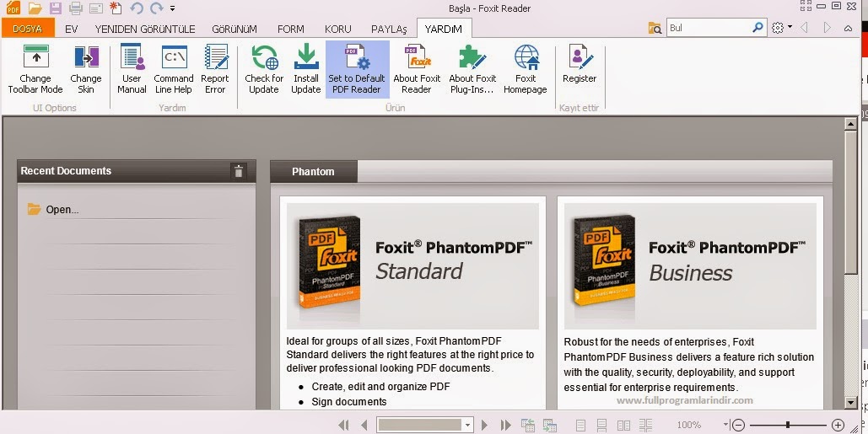Image resolution: width=868 pixels, height=434 pixels.
Task: Switch to the YENIDEN GÖRÜNTÜLE tab
Action: click(145, 29)
